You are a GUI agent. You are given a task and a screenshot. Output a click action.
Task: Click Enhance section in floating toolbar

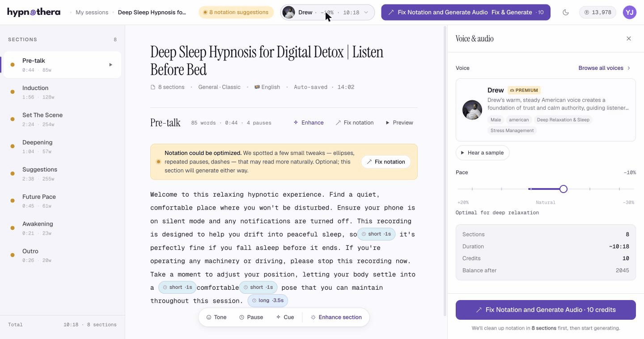click(x=336, y=317)
